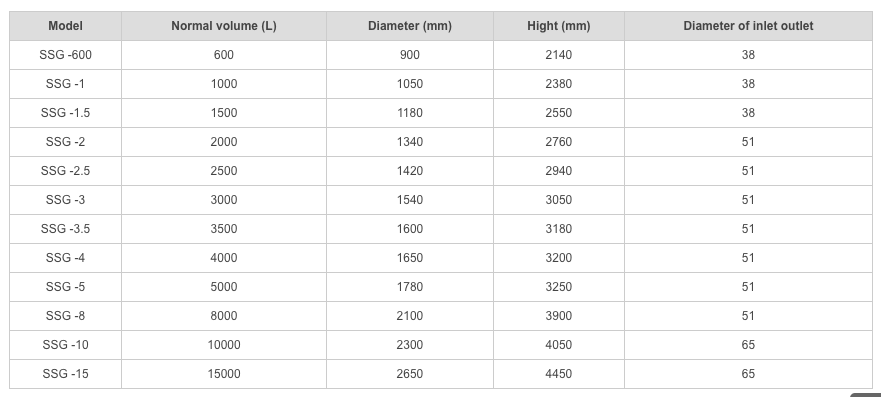
Task: Click the Hight (mm) column header
Action: [x=558, y=26]
